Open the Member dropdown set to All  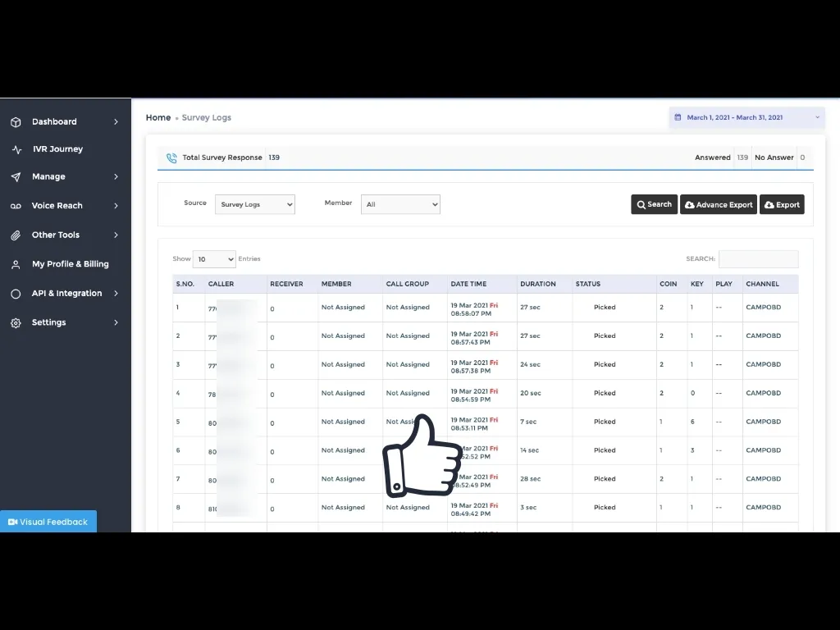(x=400, y=204)
